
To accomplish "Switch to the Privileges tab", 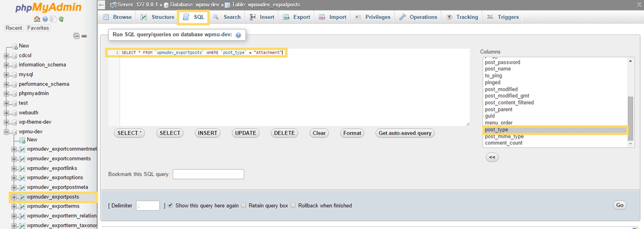I will pos(372,17).
